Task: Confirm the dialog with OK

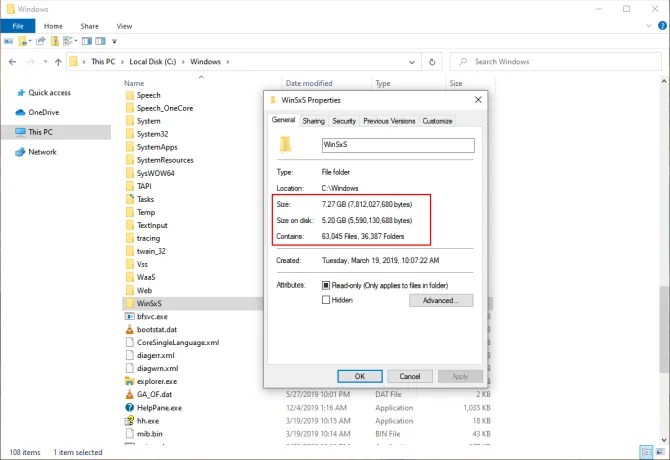Action: 360,376
